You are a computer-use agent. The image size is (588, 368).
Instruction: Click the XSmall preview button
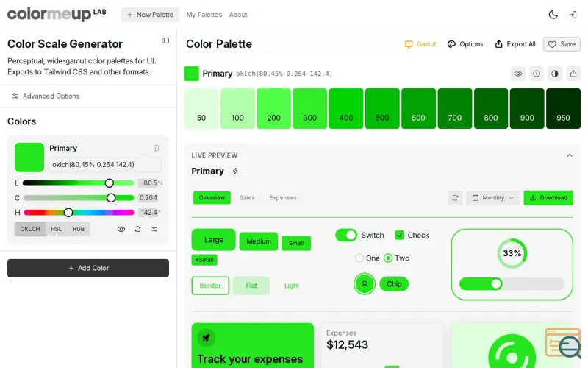204,260
